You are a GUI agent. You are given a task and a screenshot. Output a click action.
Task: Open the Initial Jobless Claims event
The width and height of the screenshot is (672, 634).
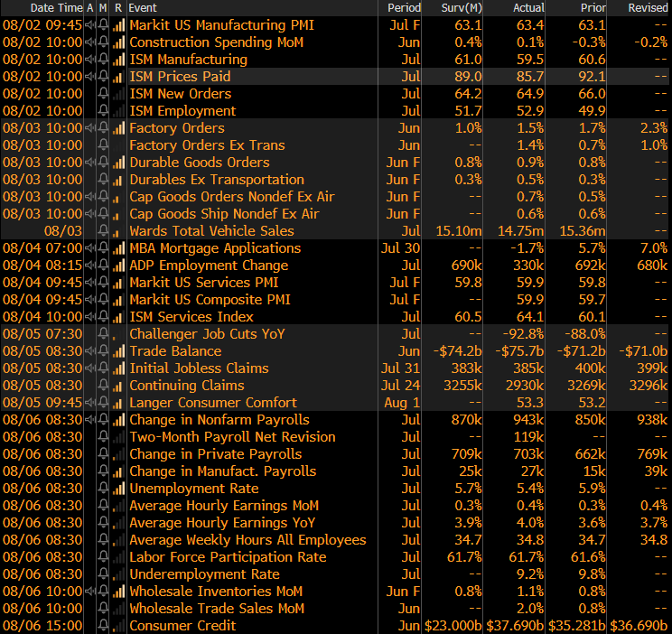point(199,368)
